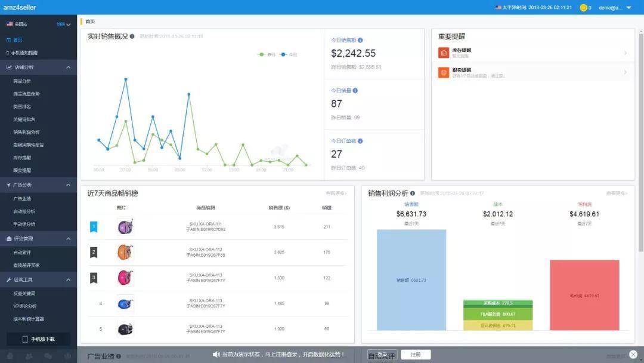Click the speaker icon in the demo banner

pos(216,355)
